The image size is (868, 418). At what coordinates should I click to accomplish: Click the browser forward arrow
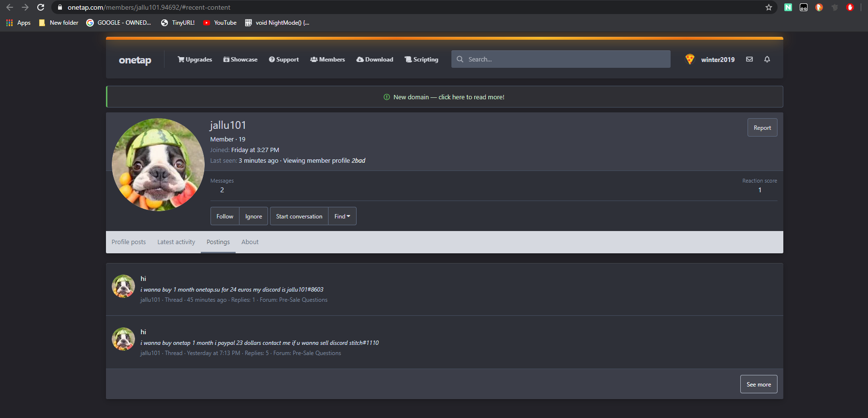coord(25,7)
